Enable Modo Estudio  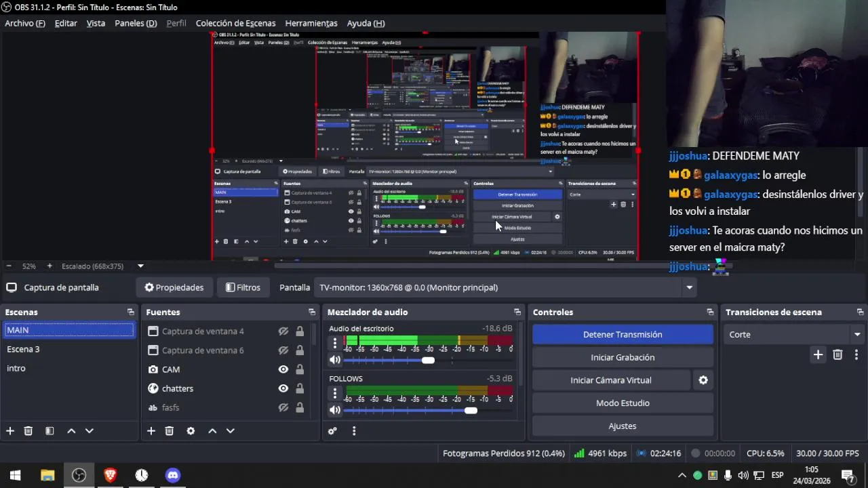click(x=623, y=403)
